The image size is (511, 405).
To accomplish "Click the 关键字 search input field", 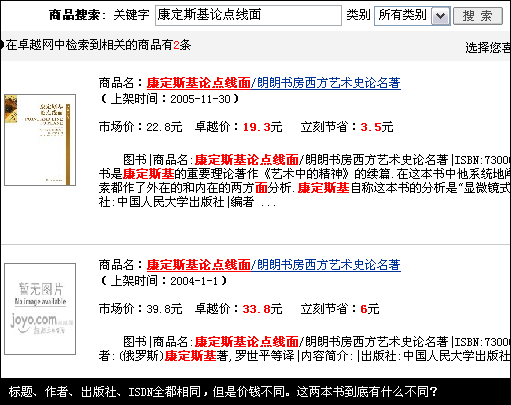I will coord(248,15).
